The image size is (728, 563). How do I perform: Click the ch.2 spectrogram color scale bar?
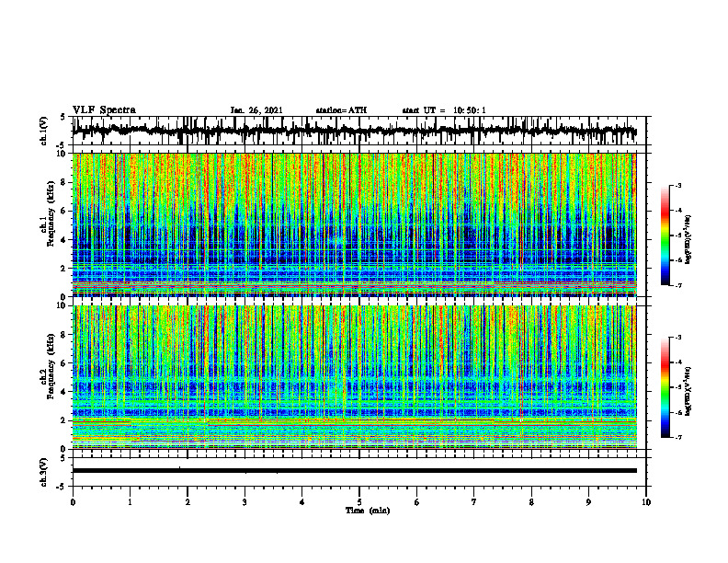[x=665, y=387]
